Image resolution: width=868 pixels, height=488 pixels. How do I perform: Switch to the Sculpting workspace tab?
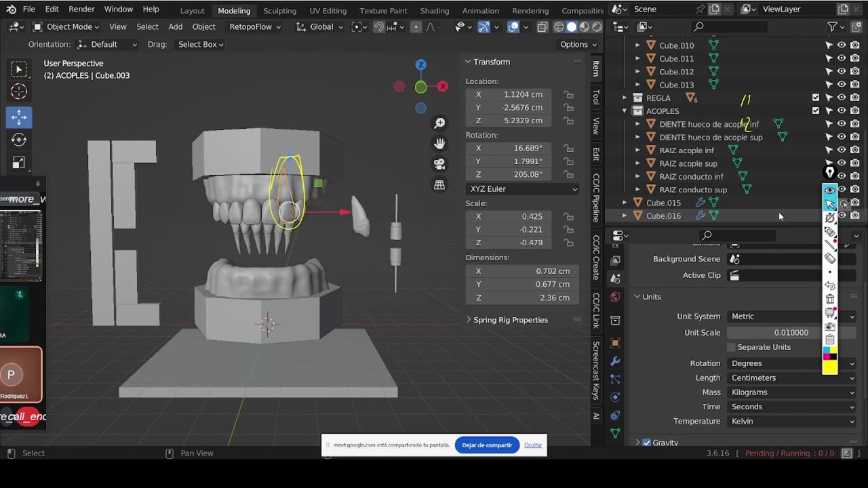point(279,11)
